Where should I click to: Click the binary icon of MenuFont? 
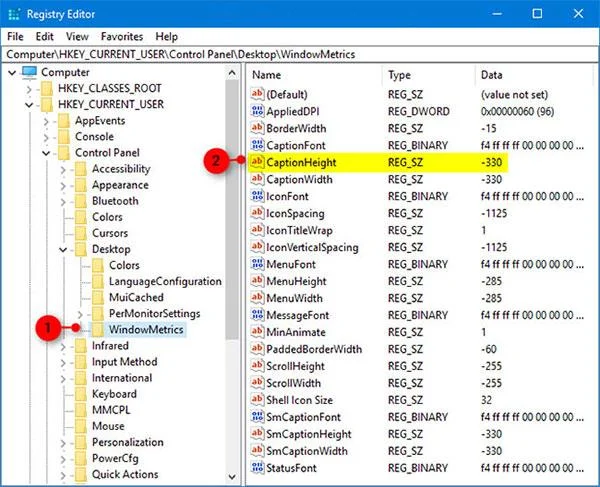click(x=257, y=264)
